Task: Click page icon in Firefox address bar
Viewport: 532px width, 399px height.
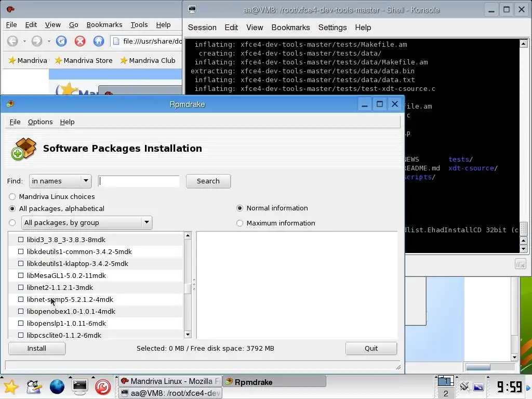Action: [116, 42]
